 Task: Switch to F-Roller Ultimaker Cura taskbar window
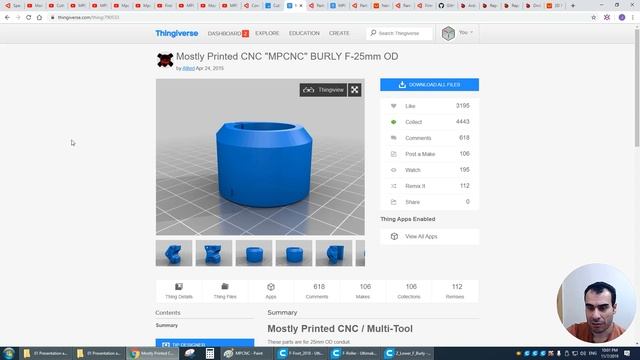point(355,353)
